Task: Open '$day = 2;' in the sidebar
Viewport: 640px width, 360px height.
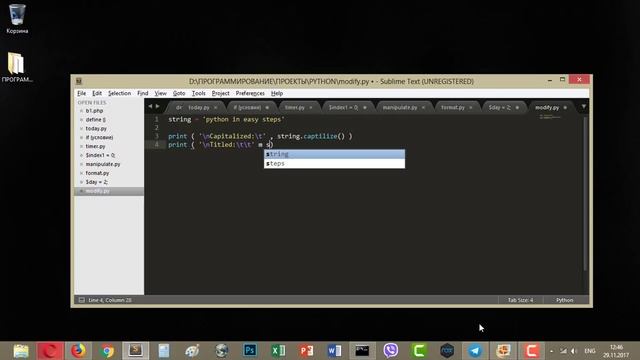Action: [x=97, y=182]
